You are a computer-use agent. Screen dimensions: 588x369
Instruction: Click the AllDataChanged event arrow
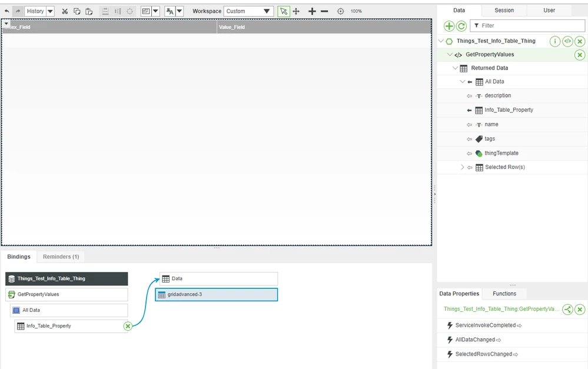point(499,340)
